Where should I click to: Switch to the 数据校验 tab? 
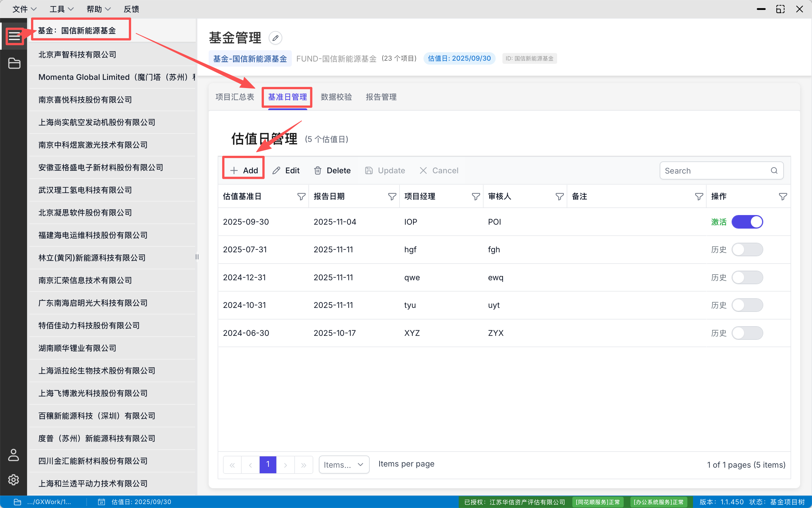tap(336, 97)
